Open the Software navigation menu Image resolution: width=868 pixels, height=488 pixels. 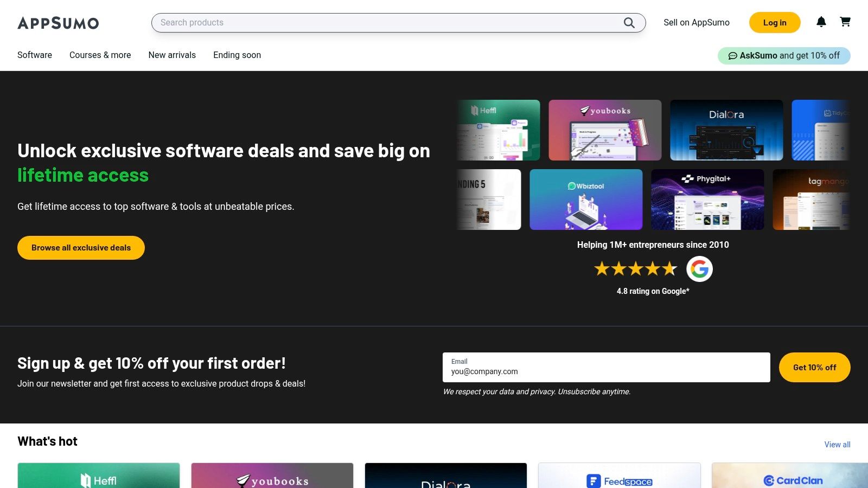pyautogui.click(x=34, y=55)
